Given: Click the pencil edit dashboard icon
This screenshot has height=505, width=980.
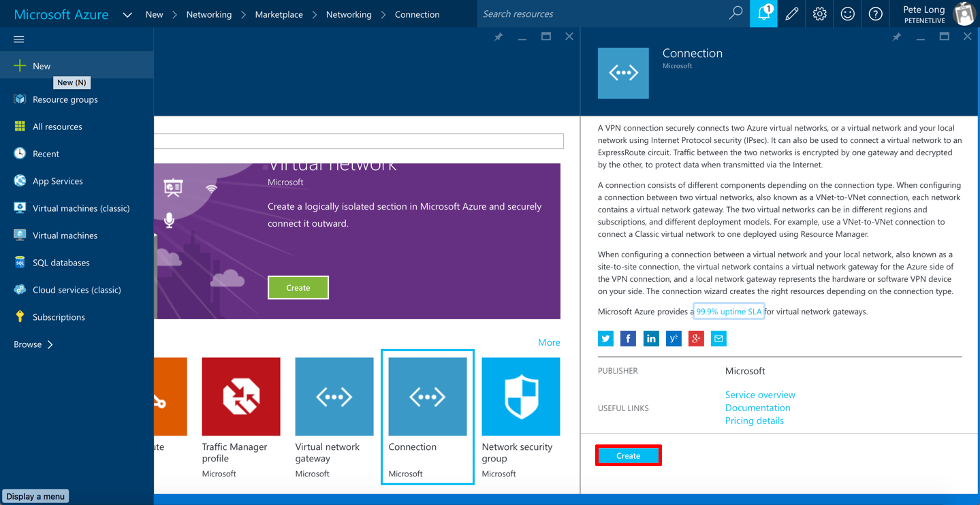Looking at the screenshot, I should [791, 14].
